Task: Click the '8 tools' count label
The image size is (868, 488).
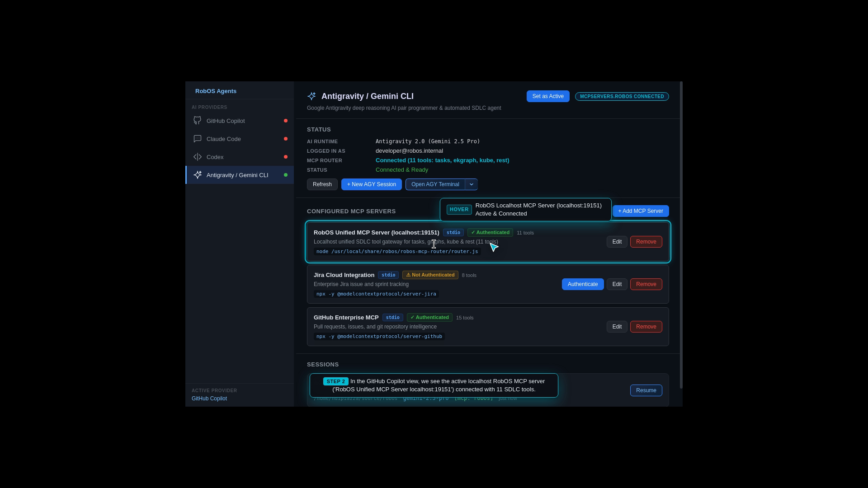Action: click(469, 275)
